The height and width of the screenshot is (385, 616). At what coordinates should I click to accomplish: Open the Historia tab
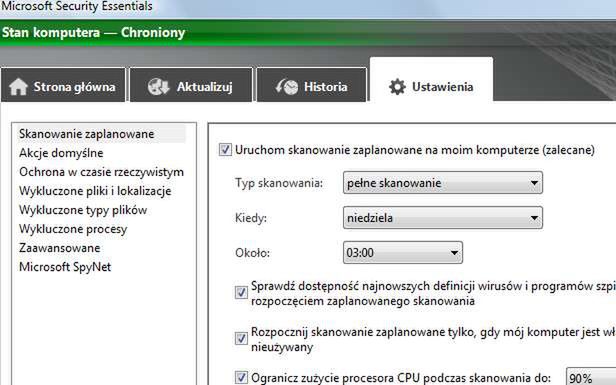(312, 85)
